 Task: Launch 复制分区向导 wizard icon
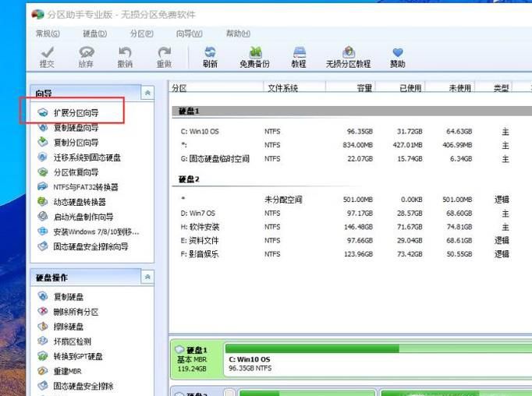click(x=43, y=142)
